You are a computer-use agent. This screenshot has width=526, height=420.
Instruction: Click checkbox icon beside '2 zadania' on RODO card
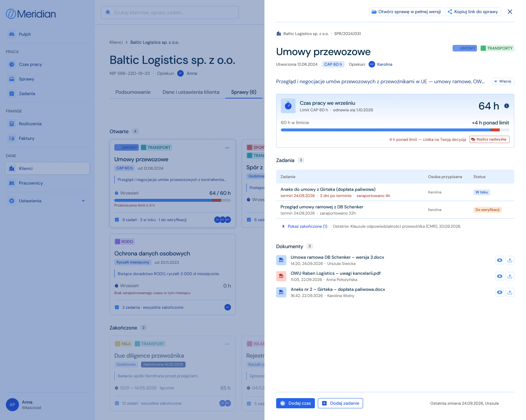pyautogui.click(x=117, y=307)
